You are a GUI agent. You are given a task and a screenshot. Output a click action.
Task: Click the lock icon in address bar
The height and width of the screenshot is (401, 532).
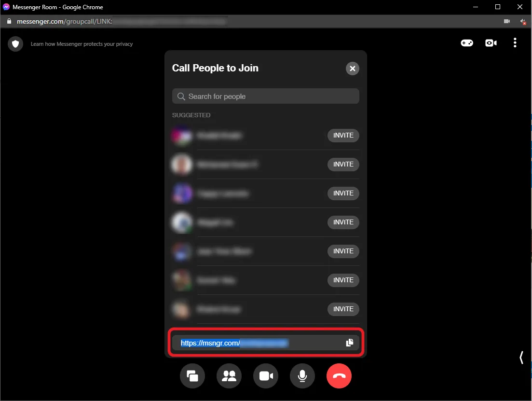(x=9, y=21)
